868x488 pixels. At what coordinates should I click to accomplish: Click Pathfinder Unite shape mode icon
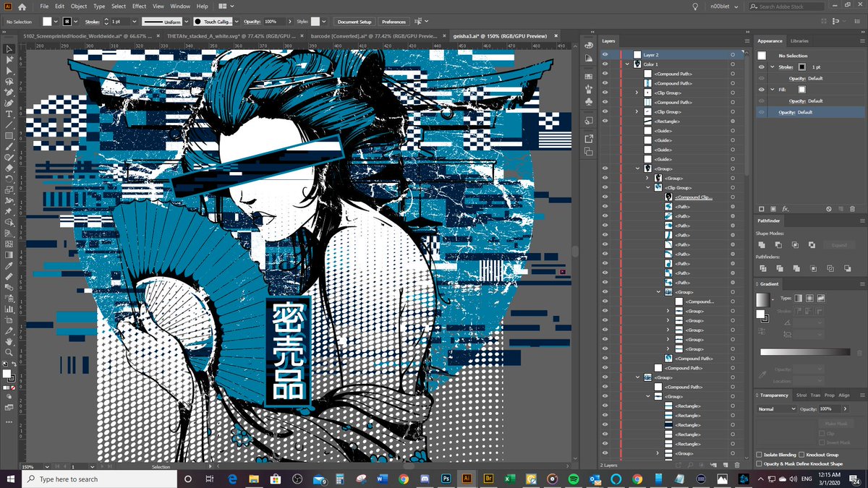(x=762, y=245)
